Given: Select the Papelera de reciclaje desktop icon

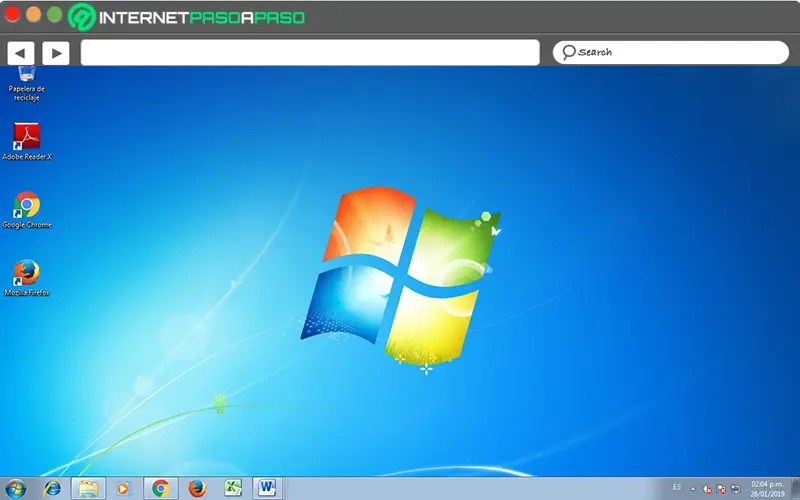Looking at the screenshot, I should pyautogui.click(x=27, y=84).
